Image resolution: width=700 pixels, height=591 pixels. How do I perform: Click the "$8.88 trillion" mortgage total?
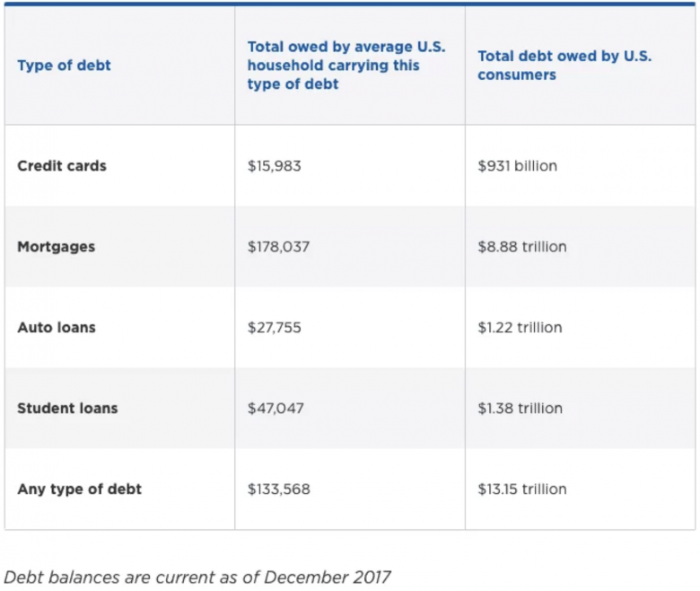pos(522,247)
